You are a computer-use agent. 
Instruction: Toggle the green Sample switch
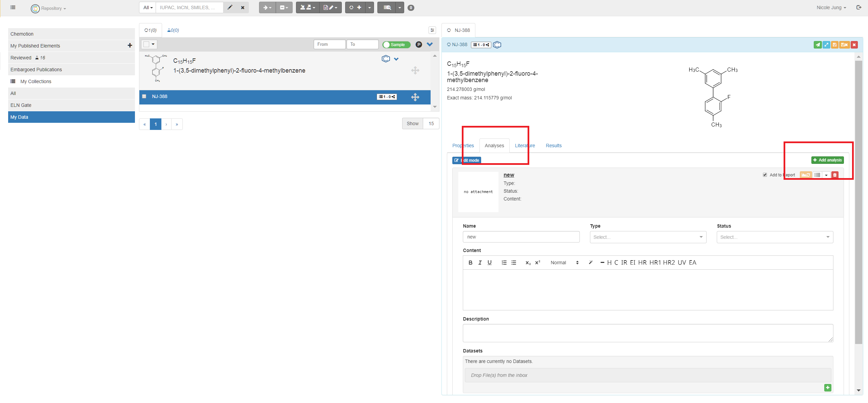pos(396,44)
